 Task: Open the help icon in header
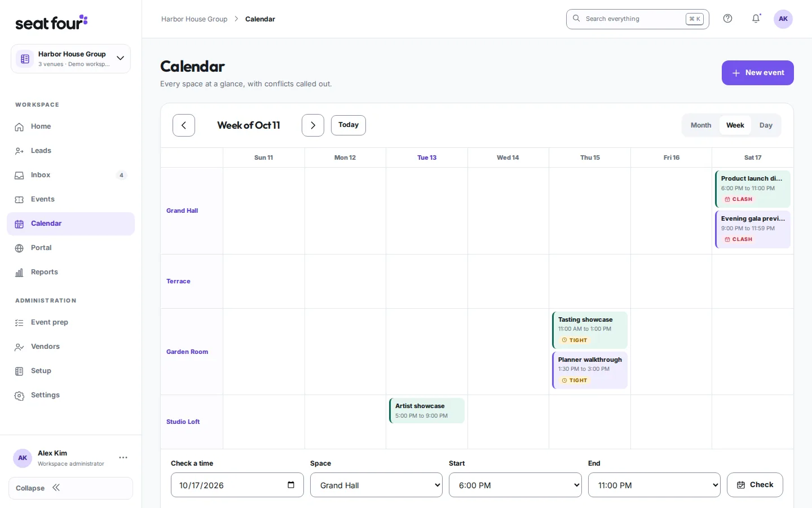point(728,19)
